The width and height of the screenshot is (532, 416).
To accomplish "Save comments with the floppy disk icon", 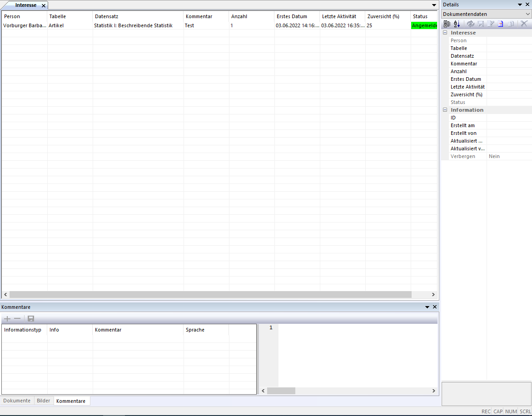I will tap(31, 319).
